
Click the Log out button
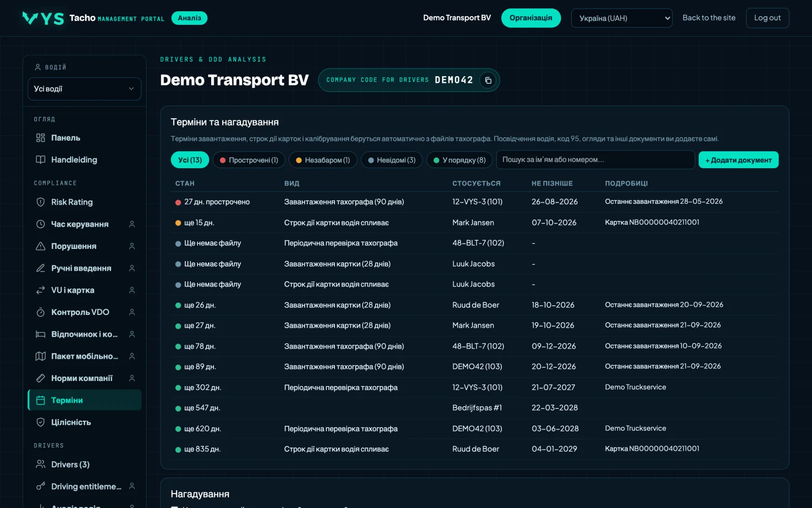pos(767,18)
